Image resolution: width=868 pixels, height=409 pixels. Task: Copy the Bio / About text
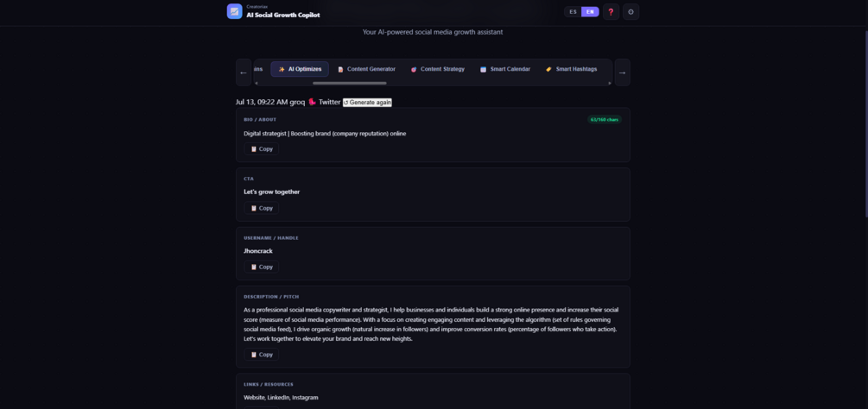point(262,148)
